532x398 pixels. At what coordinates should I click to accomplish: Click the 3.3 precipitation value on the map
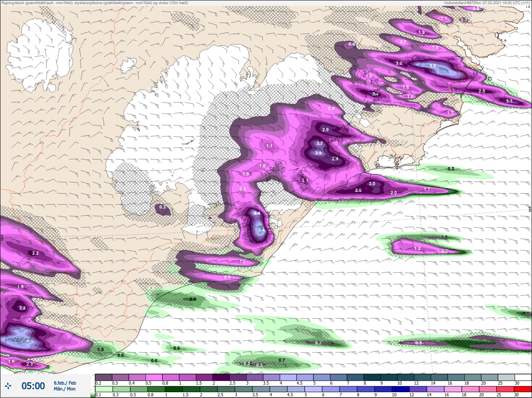(x=509, y=101)
